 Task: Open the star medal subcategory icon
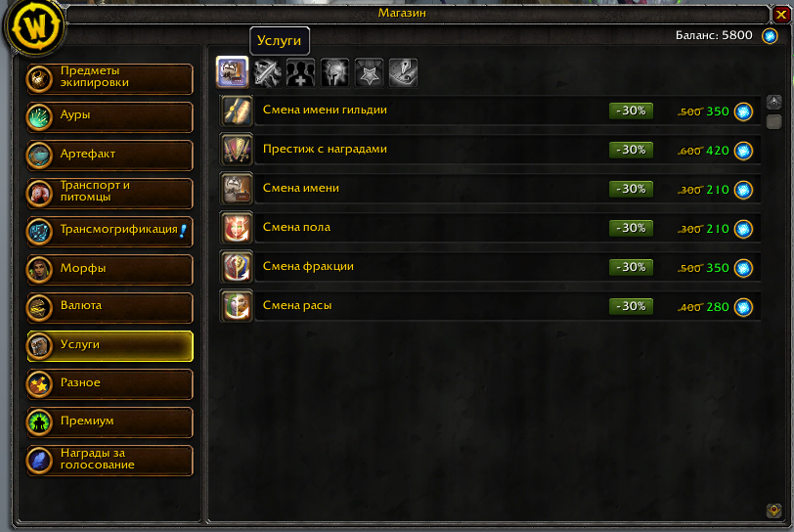[x=369, y=72]
